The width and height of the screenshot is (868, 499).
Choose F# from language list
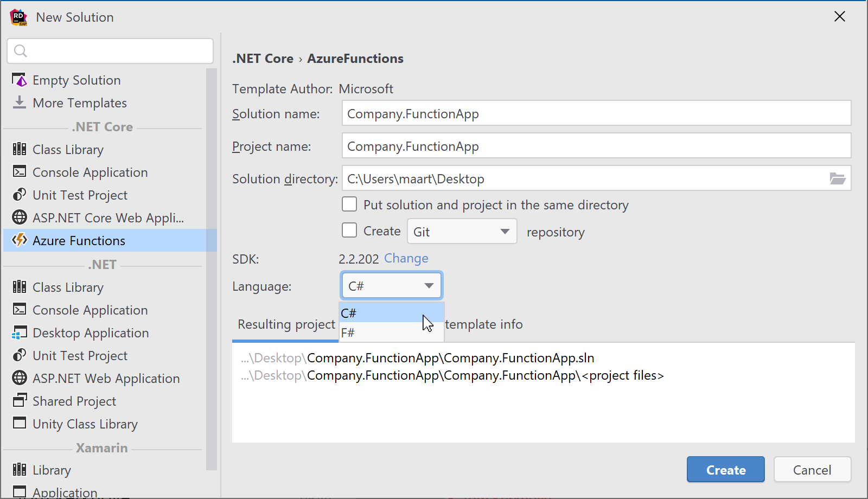[391, 332]
